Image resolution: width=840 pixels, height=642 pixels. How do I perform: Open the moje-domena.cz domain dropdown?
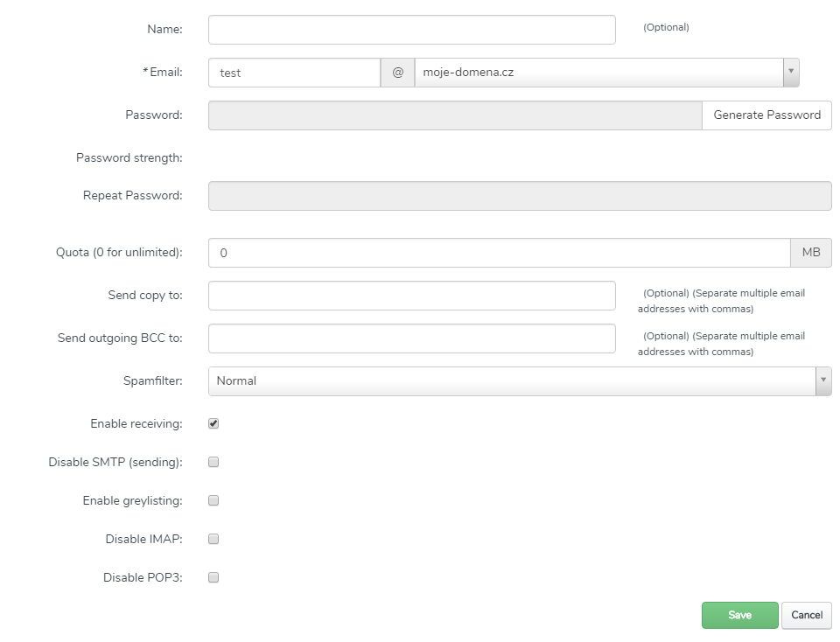point(598,73)
